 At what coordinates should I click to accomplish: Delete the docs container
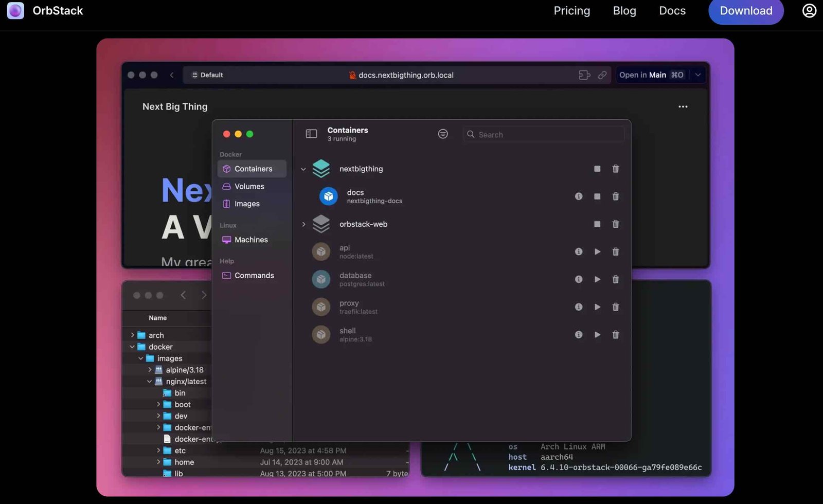616,196
